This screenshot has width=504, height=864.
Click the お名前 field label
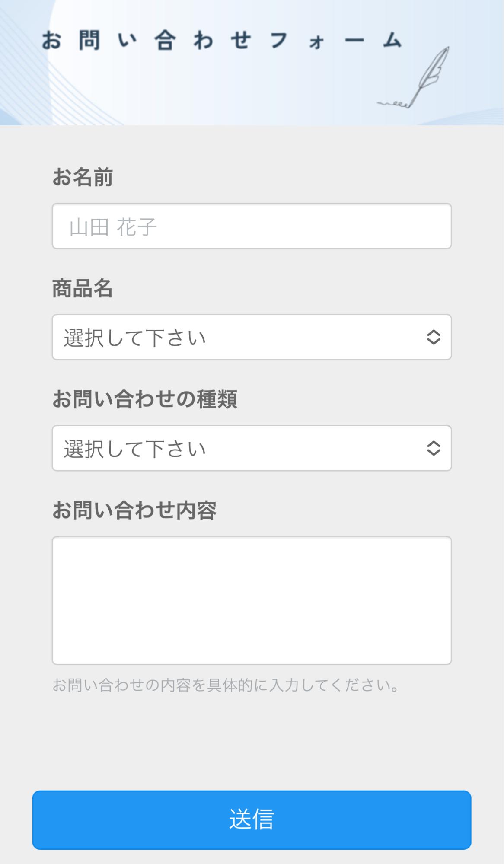tap(83, 177)
